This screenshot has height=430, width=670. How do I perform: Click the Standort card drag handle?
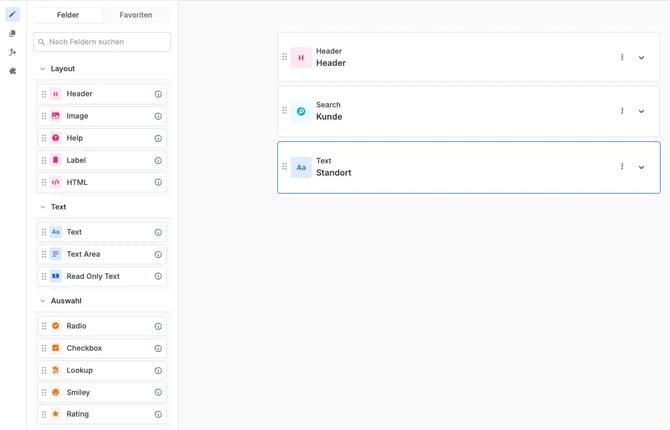coord(285,167)
